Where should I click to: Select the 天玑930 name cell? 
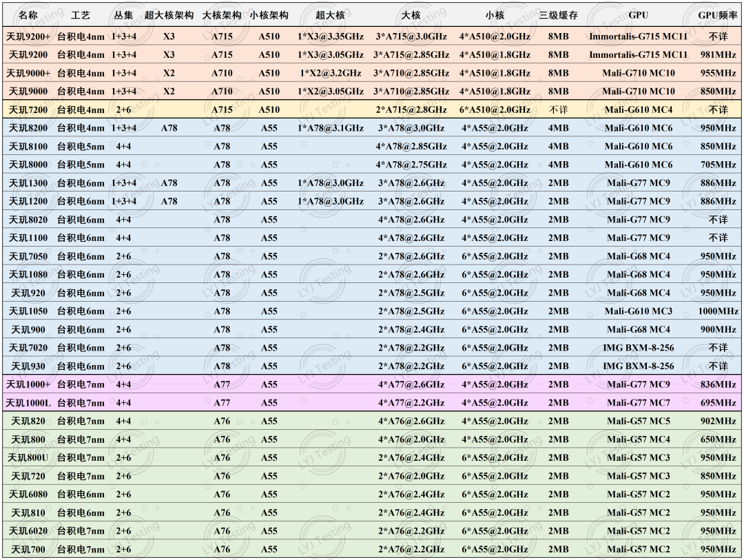point(28,366)
